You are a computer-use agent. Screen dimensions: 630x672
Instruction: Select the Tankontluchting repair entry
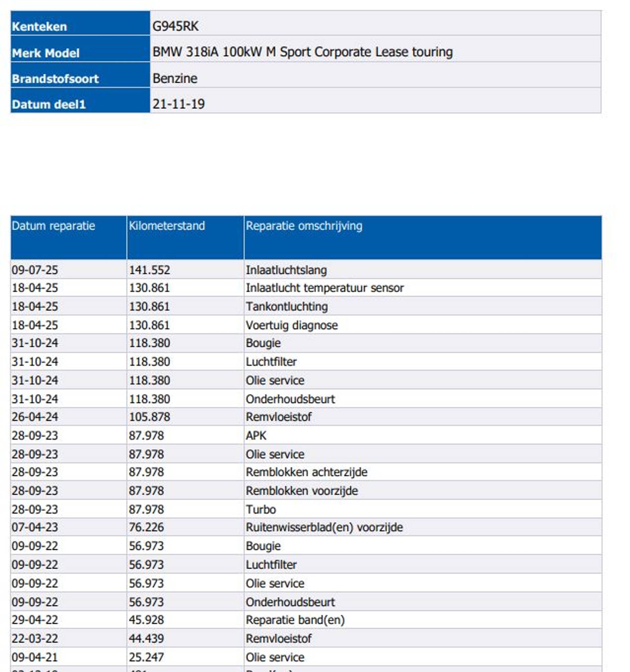pyautogui.click(x=287, y=306)
